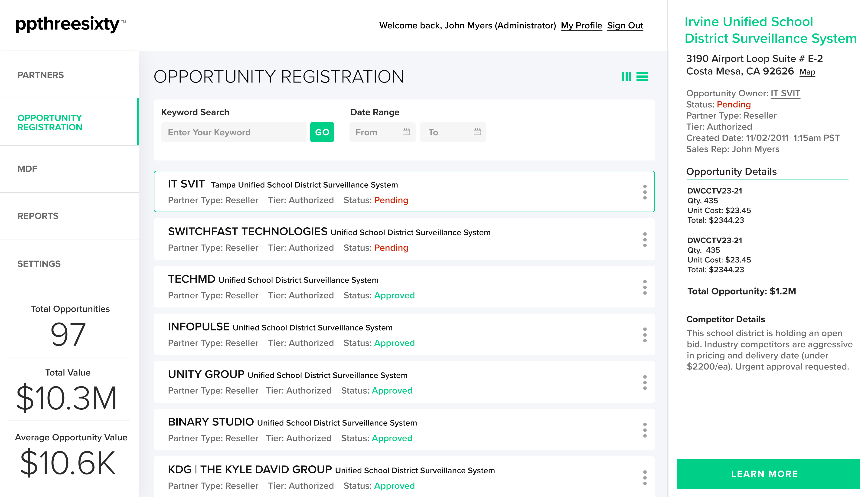Click the Opportunity Details heading
The width and height of the screenshot is (868, 497).
[731, 172]
